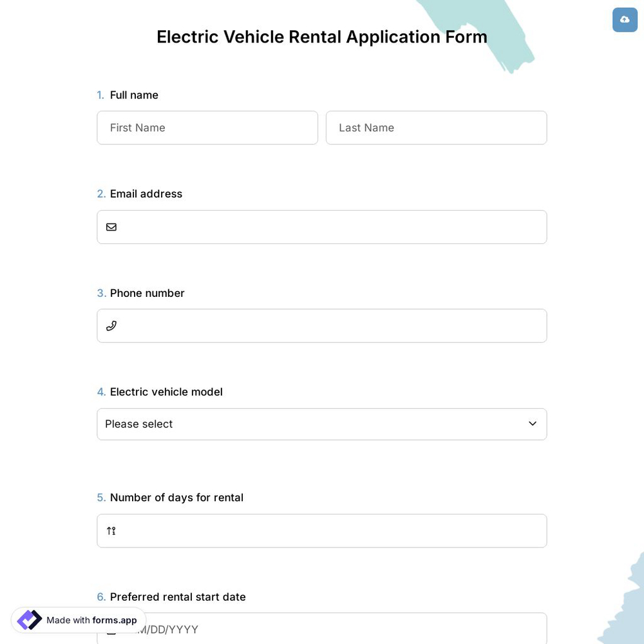
Task: Click the Electric Vehicle Rental form title
Action: (x=321, y=37)
